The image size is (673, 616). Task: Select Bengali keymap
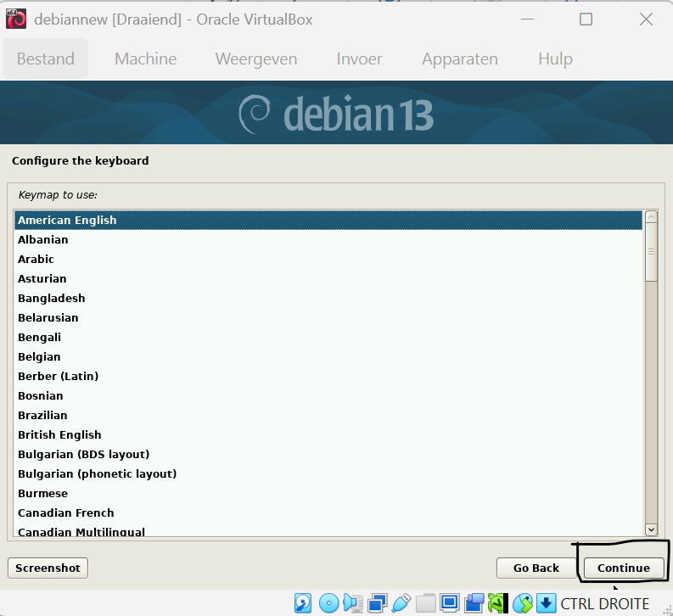point(328,337)
